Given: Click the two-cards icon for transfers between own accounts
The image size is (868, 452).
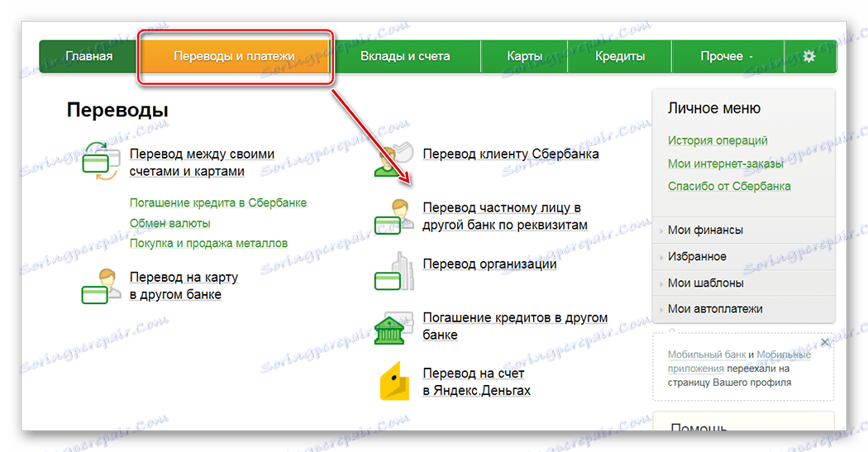Looking at the screenshot, I should (101, 162).
